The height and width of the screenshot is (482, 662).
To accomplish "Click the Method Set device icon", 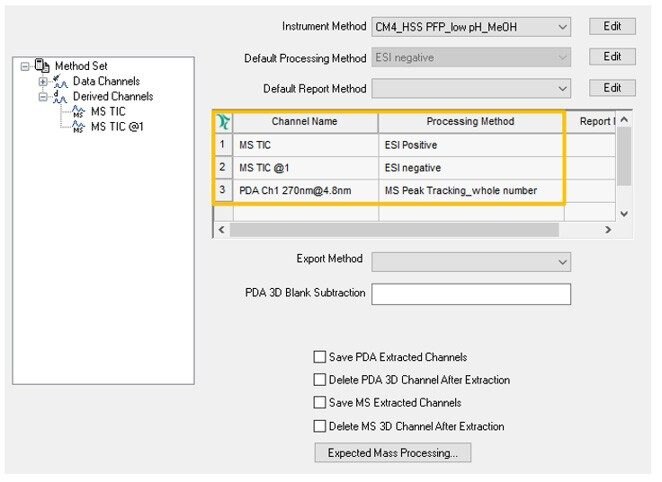I will pos(42,65).
